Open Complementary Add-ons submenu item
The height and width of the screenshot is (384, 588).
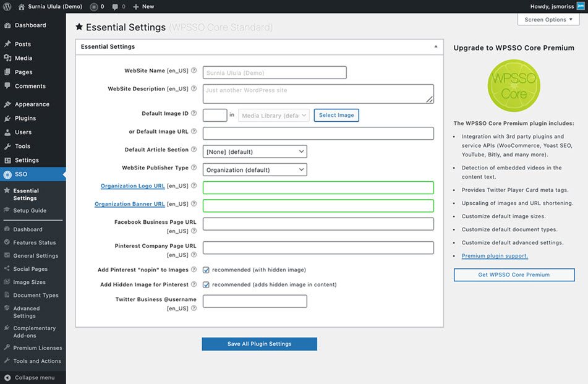[34, 332]
